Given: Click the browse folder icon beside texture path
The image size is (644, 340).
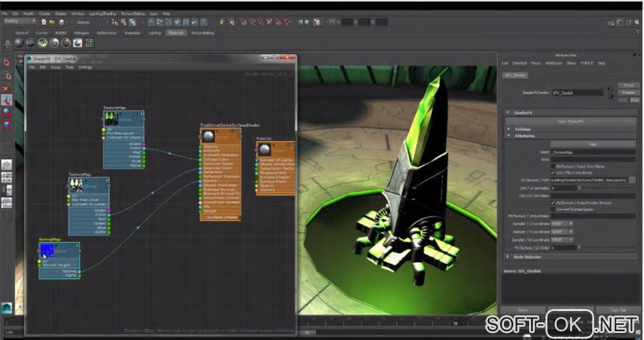Looking at the screenshot, I should (632, 180).
